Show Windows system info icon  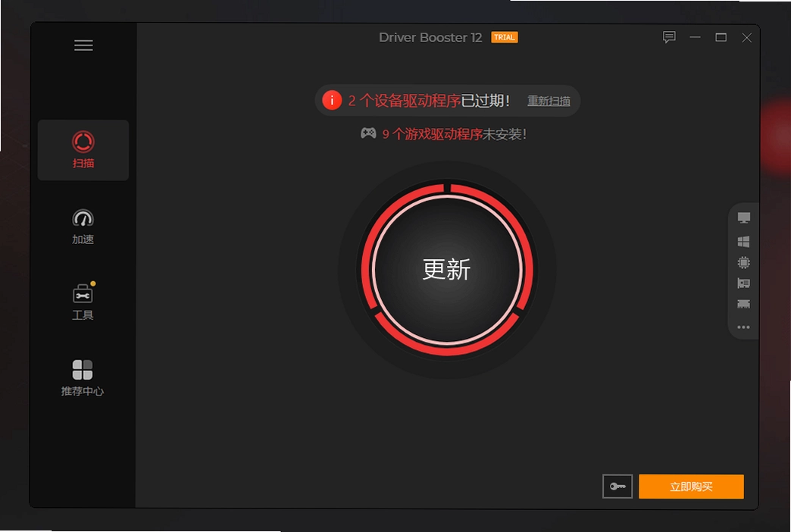(x=743, y=242)
